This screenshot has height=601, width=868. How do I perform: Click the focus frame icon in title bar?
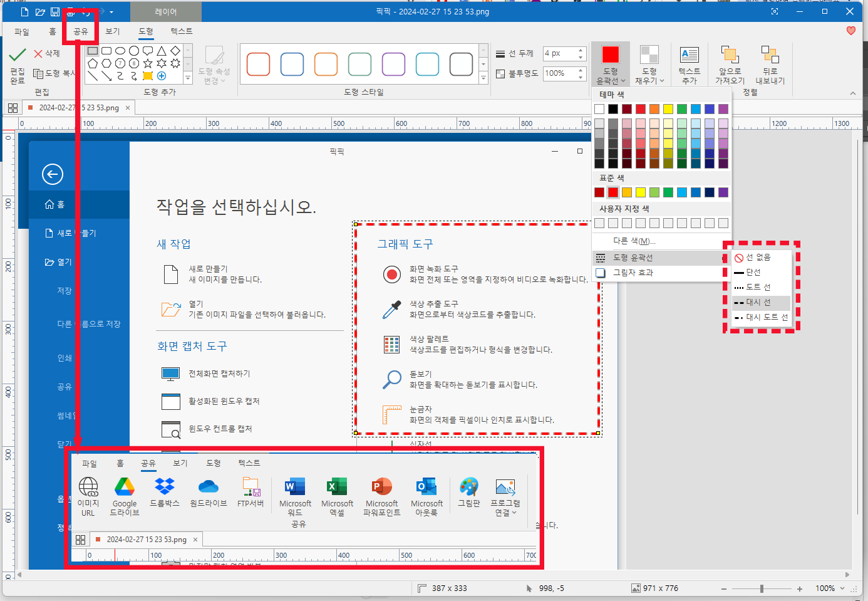775,12
